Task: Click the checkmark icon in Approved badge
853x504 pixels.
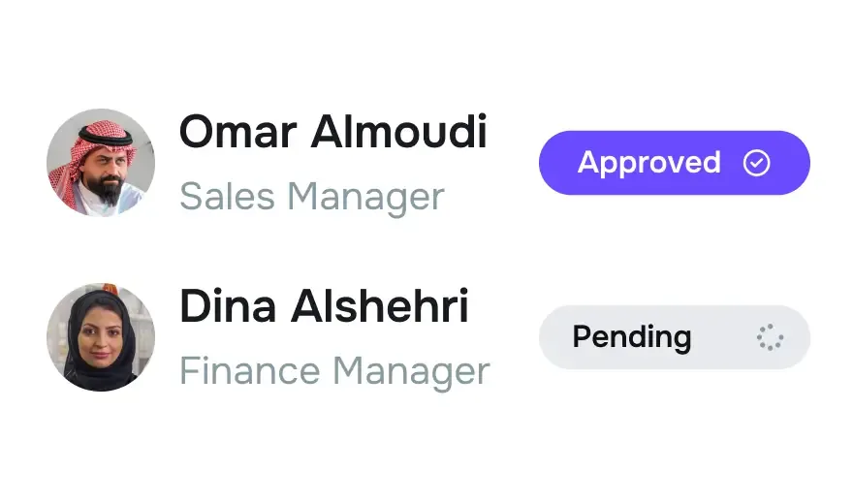Action: [756, 163]
